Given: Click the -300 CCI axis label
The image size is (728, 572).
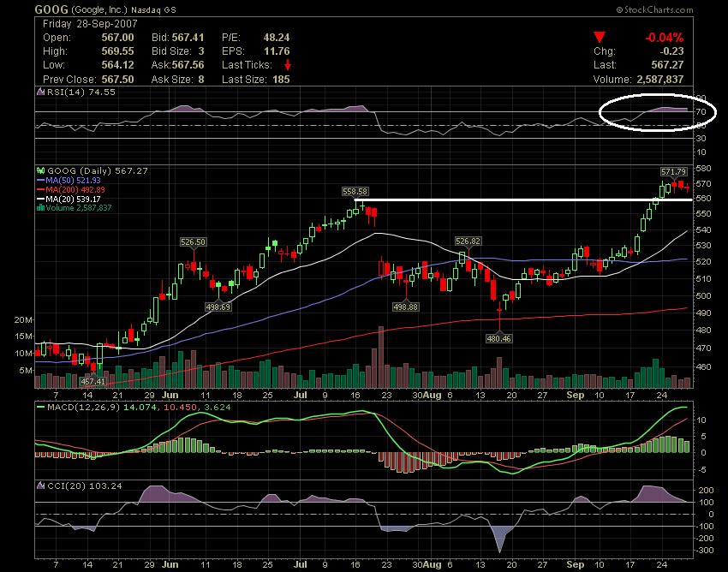Looking at the screenshot, I should point(705,551).
